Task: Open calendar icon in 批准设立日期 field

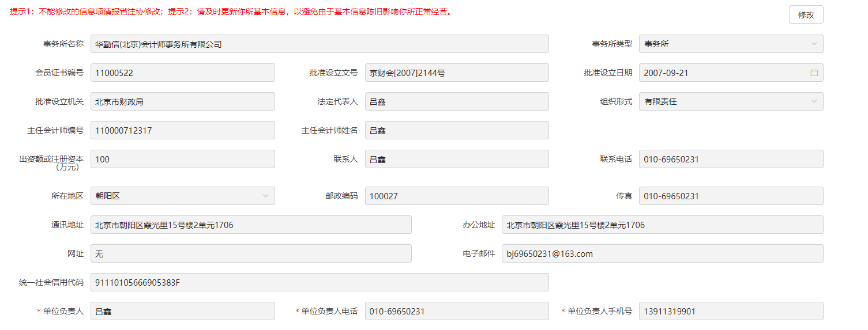Action: pyautogui.click(x=814, y=73)
